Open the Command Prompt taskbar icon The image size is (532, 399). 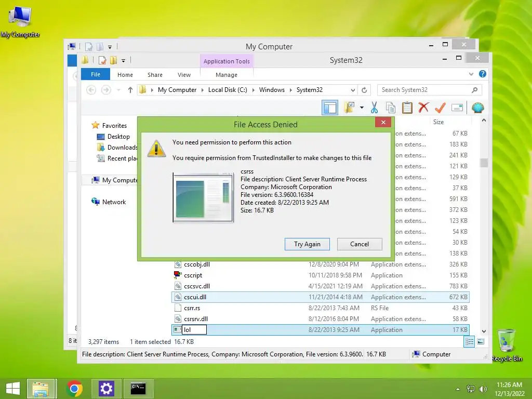pos(138,389)
